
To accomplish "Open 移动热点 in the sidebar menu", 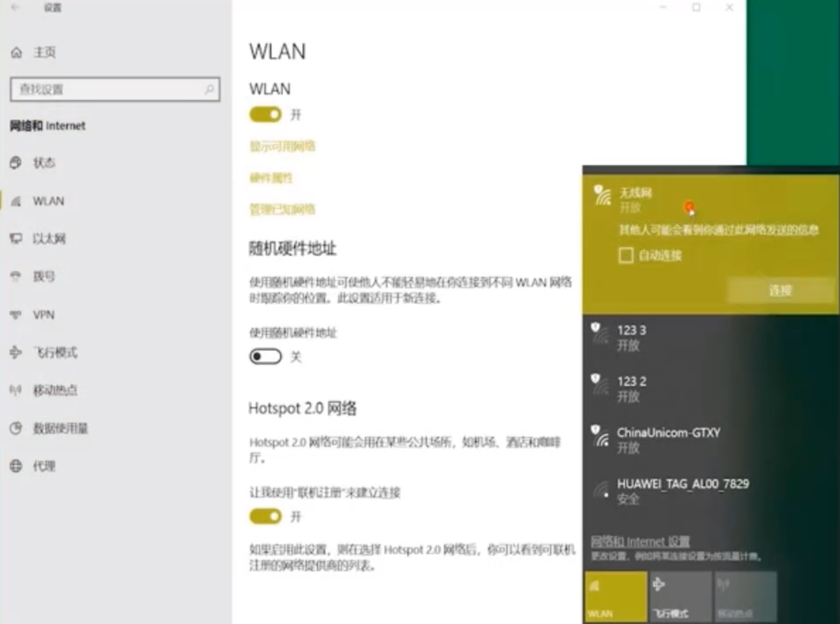I will coord(54,390).
